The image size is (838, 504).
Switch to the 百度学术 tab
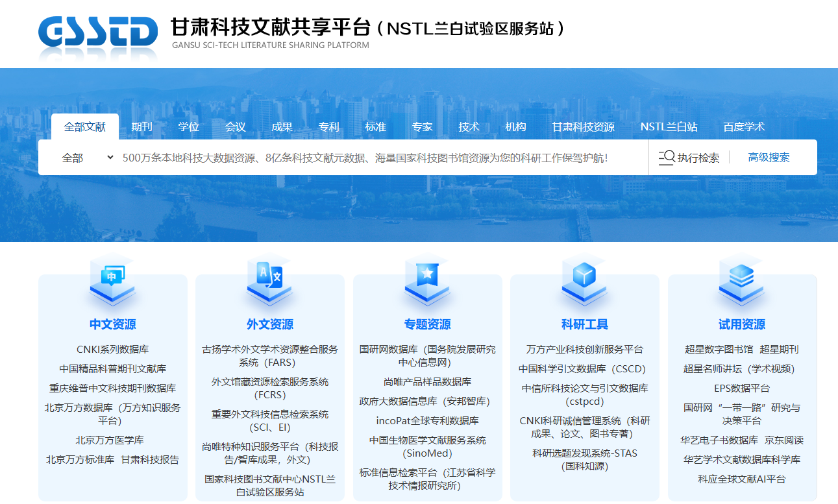tap(744, 127)
